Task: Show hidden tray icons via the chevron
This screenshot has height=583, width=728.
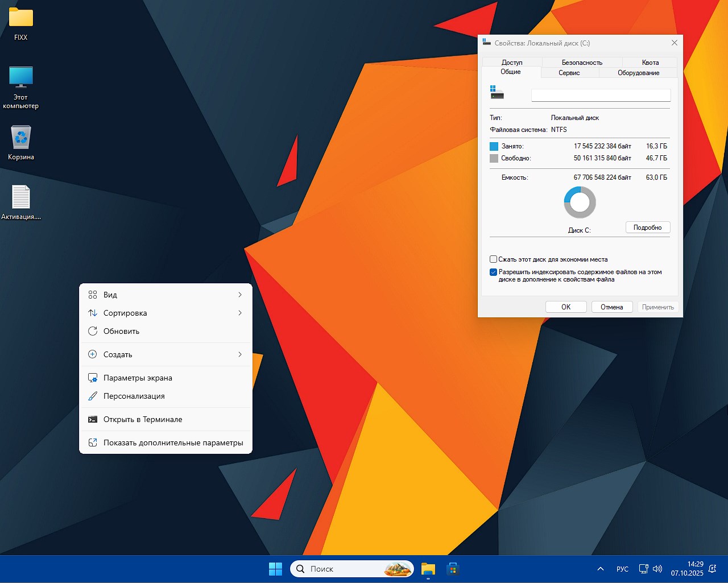Action: pos(600,568)
